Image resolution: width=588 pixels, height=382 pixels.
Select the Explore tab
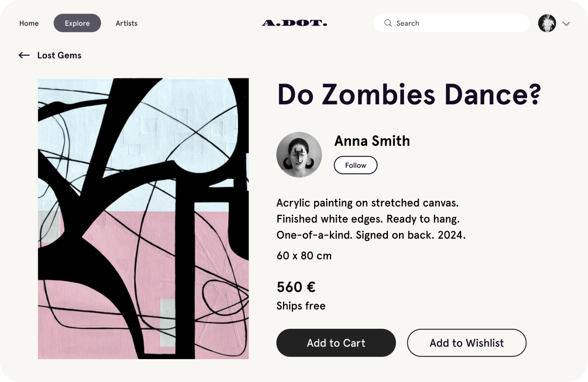click(x=77, y=23)
